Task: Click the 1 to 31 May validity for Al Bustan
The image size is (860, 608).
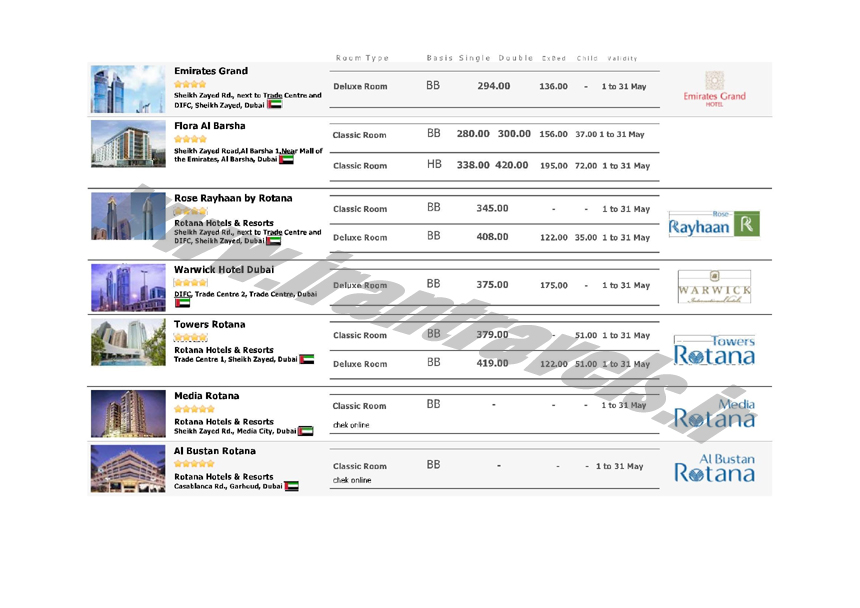Action: (619, 466)
